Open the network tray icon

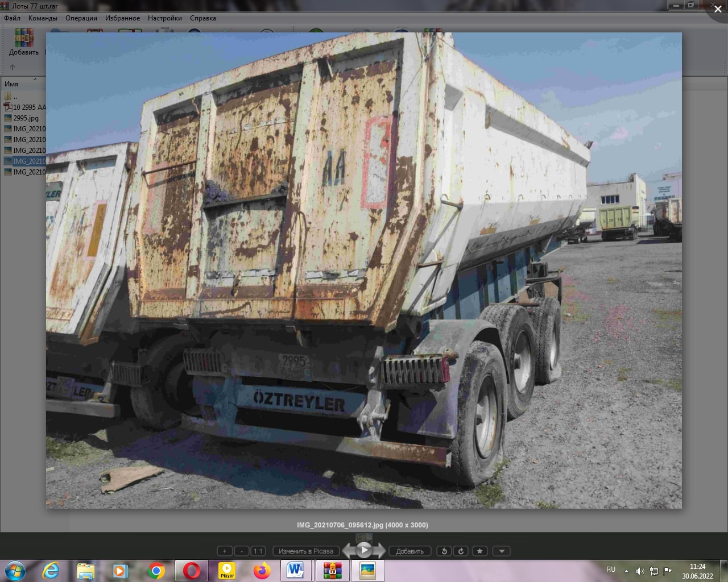pos(654,571)
